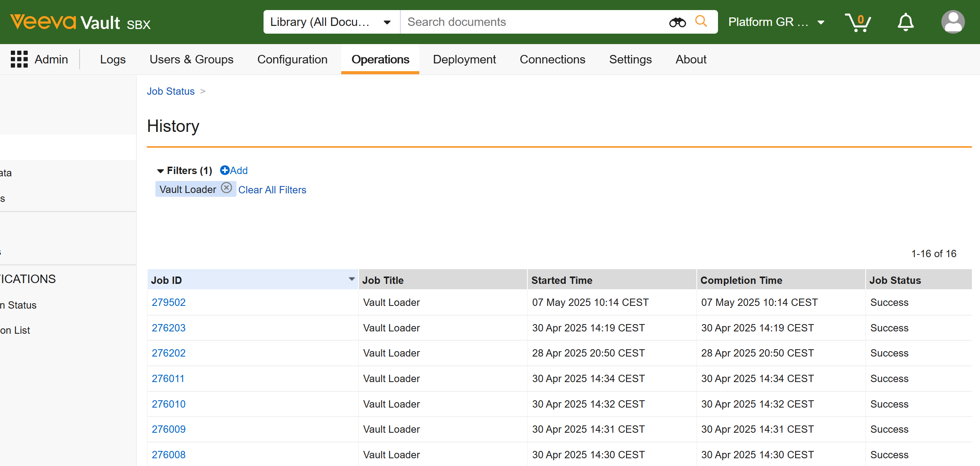Open the Admin grid app switcher icon

19,59
